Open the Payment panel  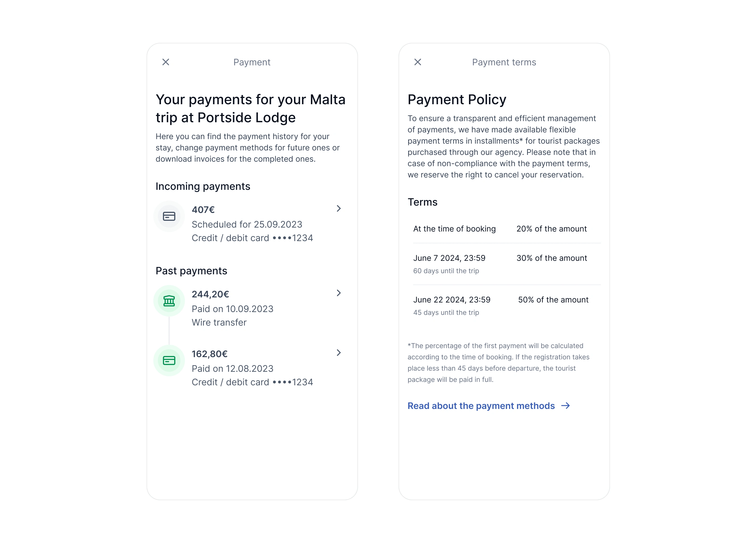pos(252,62)
